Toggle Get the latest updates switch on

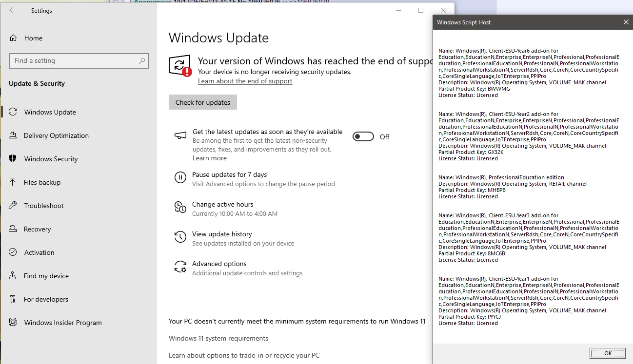click(363, 137)
